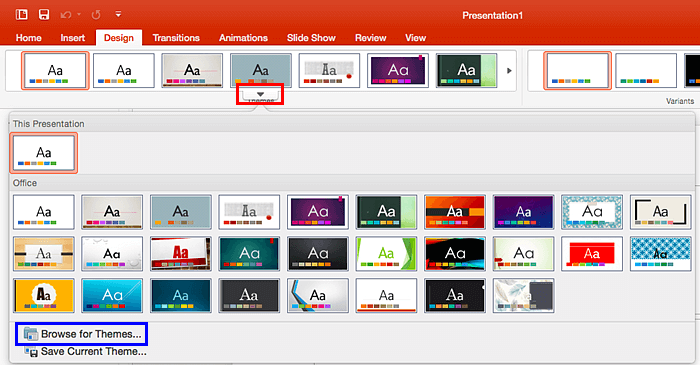Pick the feather-pattern theme with a gray box
The width and height of the screenshot is (700, 365).
523,295
